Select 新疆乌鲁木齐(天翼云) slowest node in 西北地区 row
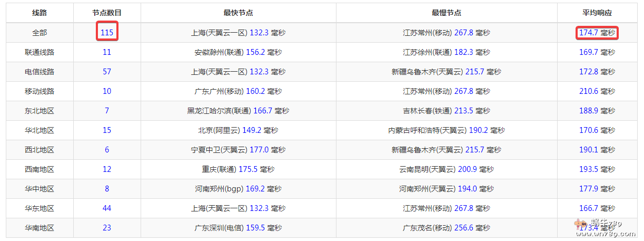The image size is (644, 241). (446, 150)
